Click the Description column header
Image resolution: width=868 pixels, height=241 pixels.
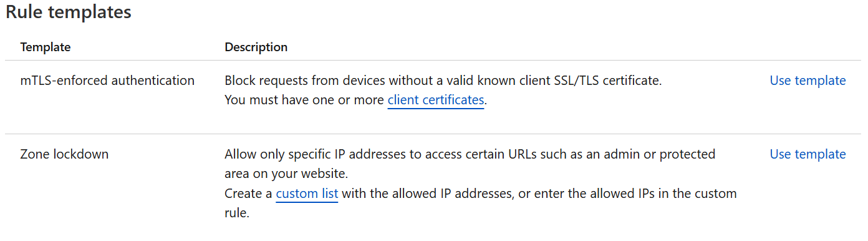[x=256, y=47]
